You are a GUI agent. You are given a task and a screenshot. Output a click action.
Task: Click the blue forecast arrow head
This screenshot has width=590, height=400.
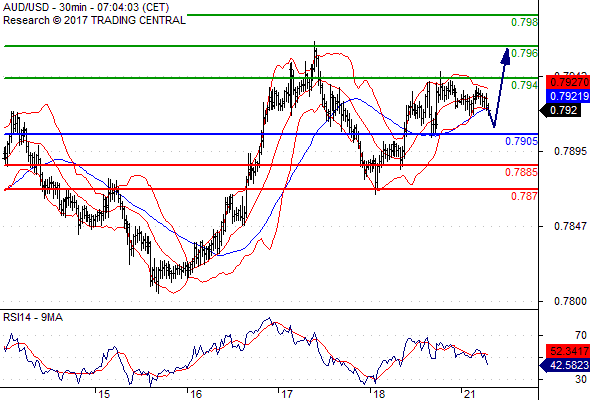point(506,56)
